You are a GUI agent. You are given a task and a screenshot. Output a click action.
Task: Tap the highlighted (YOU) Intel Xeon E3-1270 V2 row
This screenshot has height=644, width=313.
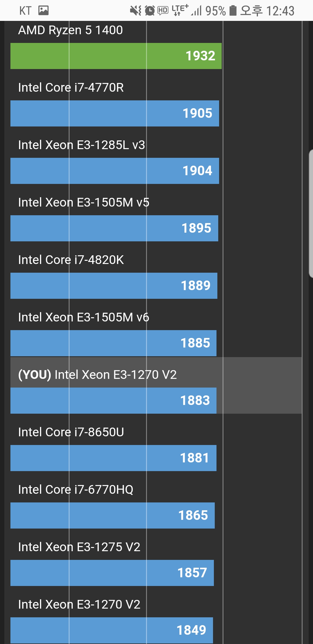[x=156, y=385]
